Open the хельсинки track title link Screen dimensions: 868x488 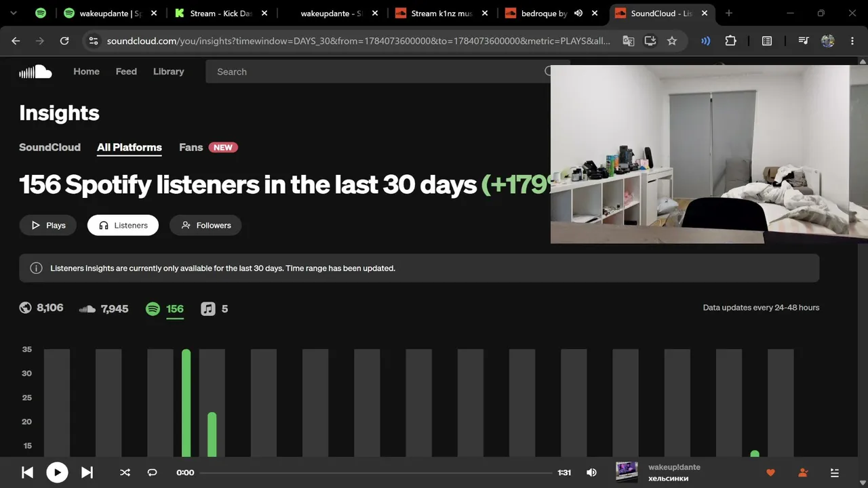(x=668, y=479)
